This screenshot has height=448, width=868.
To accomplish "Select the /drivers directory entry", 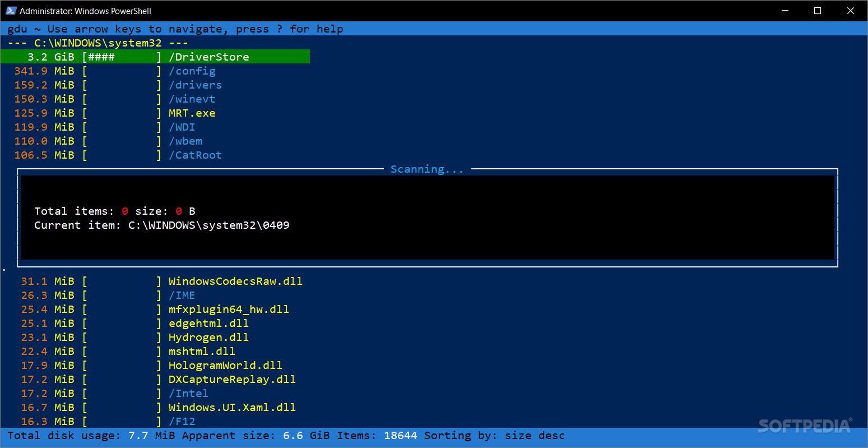I will point(196,85).
